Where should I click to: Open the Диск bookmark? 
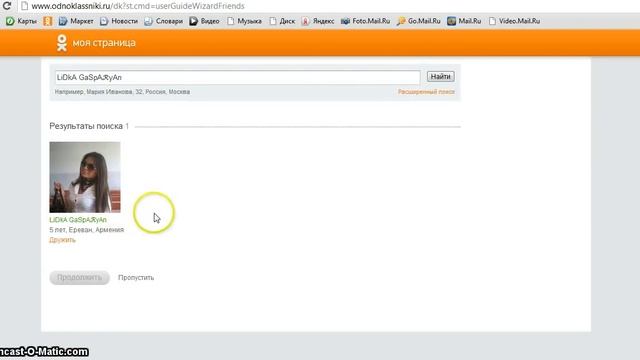pos(282,21)
